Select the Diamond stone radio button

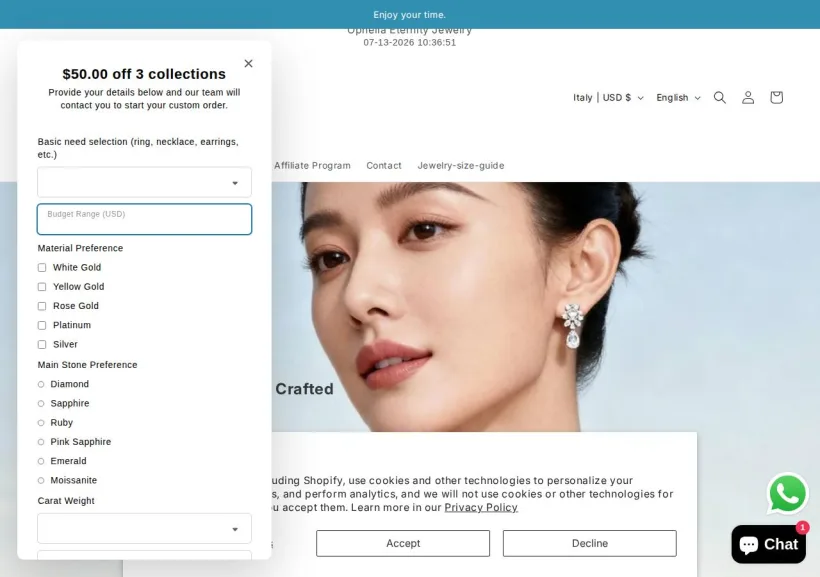tap(41, 384)
